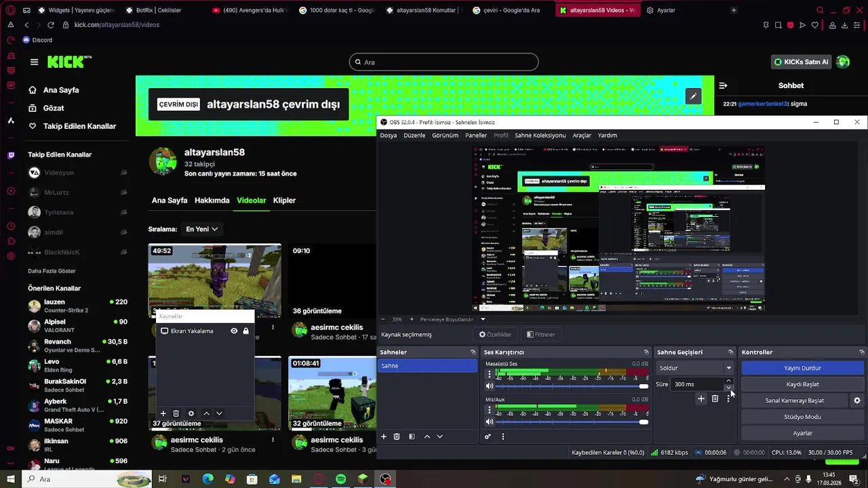Add a source in Kaynaklar panel

163,413
